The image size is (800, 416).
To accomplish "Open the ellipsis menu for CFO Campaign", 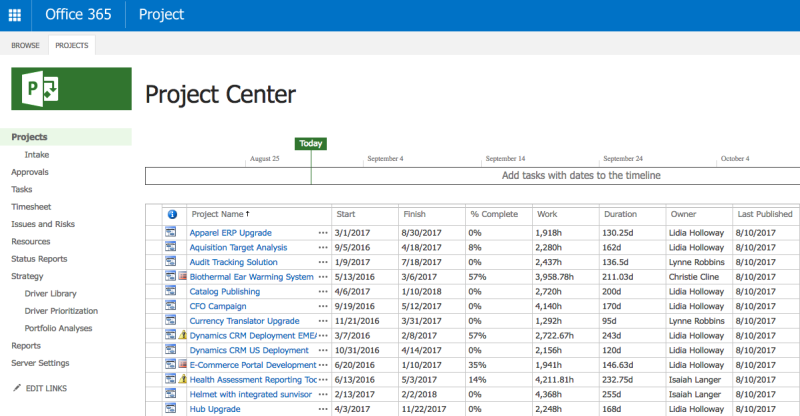I will (322, 307).
